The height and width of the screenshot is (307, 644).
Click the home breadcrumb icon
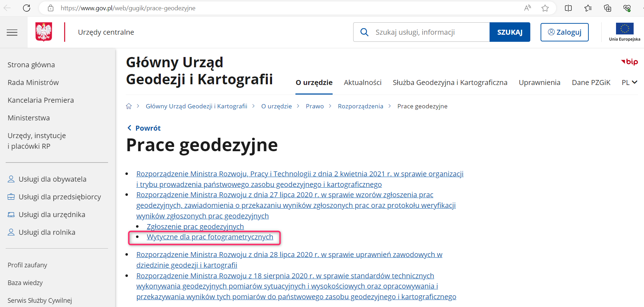[x=129, y=106]
